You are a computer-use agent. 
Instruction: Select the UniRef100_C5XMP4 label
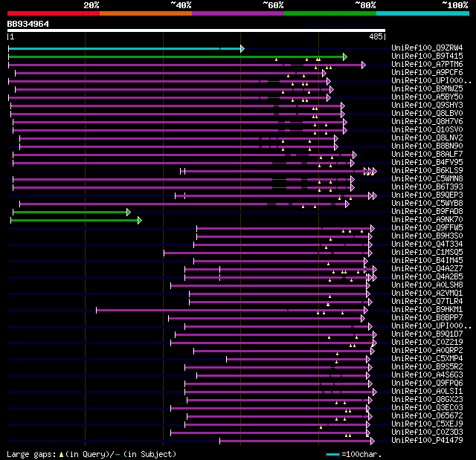[x=427, y=359]
